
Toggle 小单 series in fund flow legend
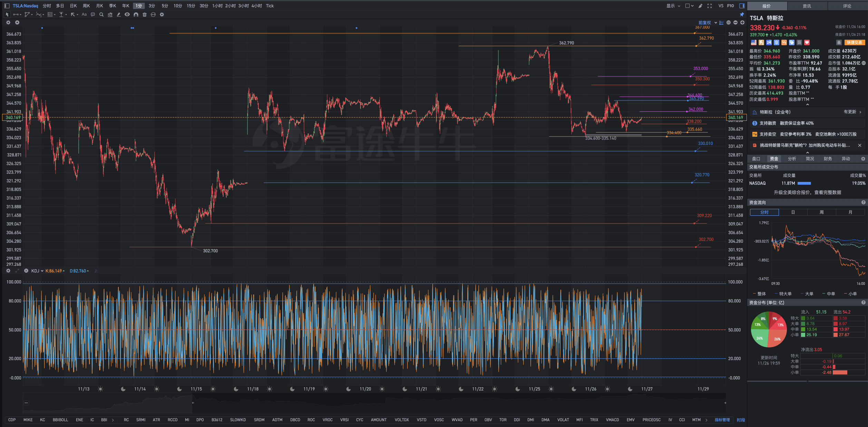tap(850, 294)
